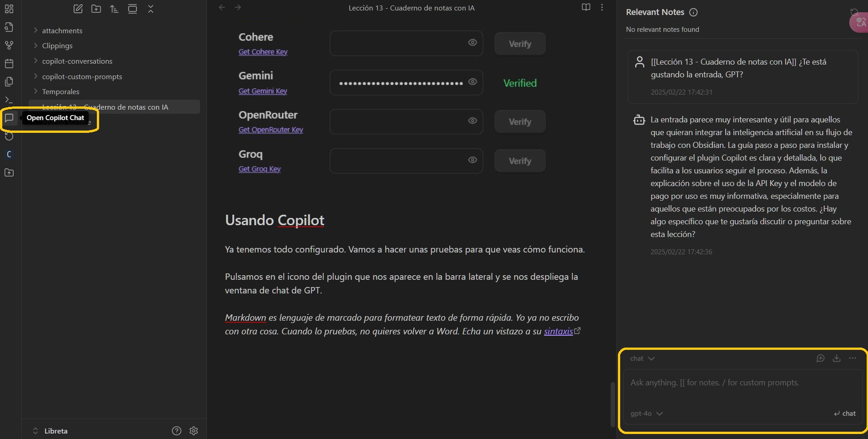Click the green Verified status text
Screen dimensions: 868x439
coord(520,83)
